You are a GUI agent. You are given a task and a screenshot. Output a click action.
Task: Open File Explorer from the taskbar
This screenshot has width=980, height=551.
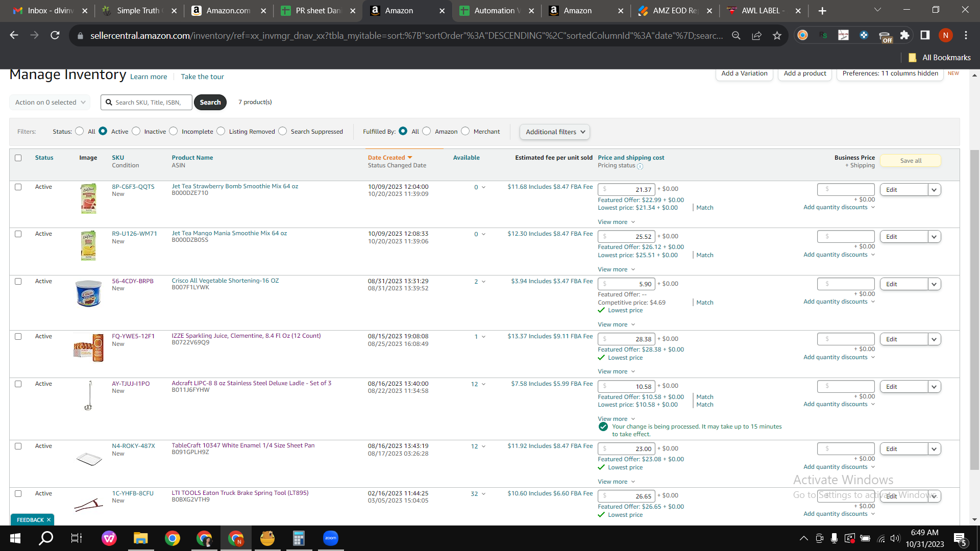point(140,538)
